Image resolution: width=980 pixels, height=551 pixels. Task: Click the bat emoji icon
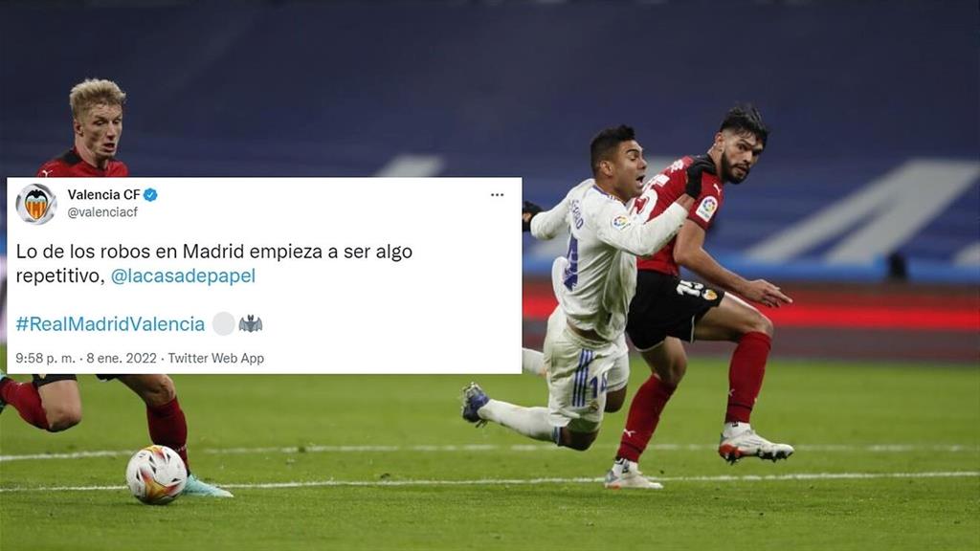click(251, 323)
